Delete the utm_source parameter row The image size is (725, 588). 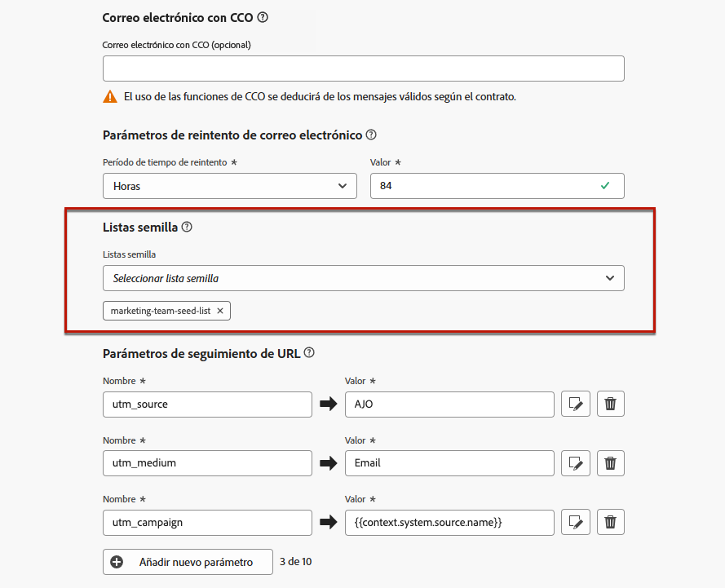point(610,404)
